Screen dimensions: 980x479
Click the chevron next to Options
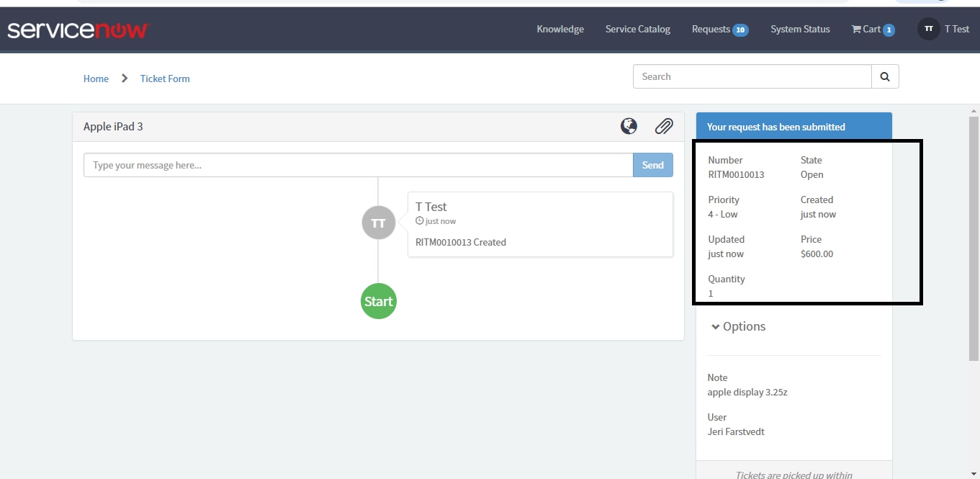[x=715, y=327]
